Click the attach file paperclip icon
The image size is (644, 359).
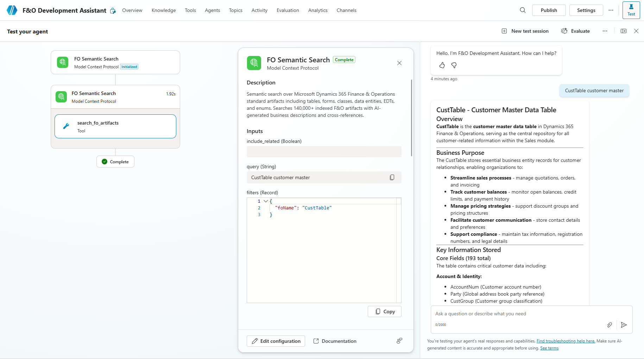coord(610,325)
